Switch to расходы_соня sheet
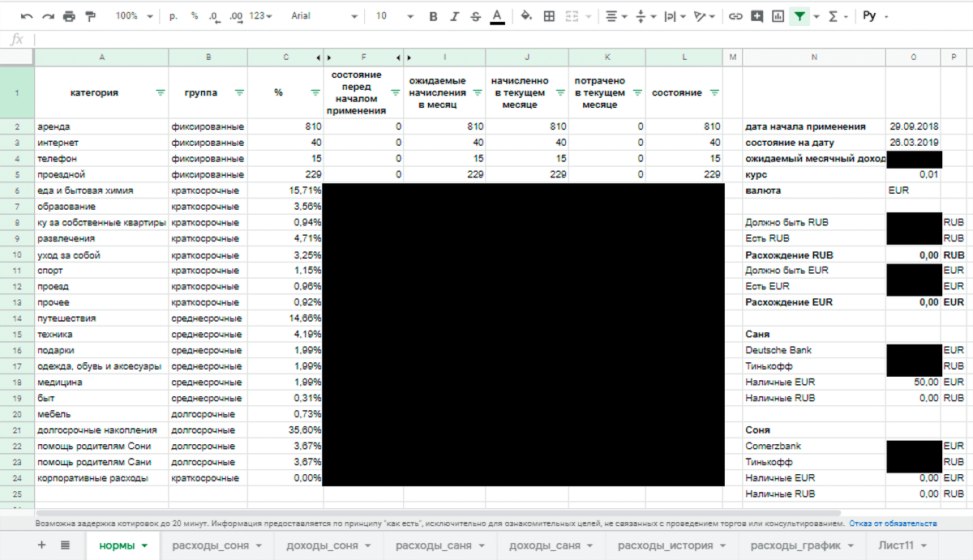This screenshot has height=560, width=973. coord(216,545)
